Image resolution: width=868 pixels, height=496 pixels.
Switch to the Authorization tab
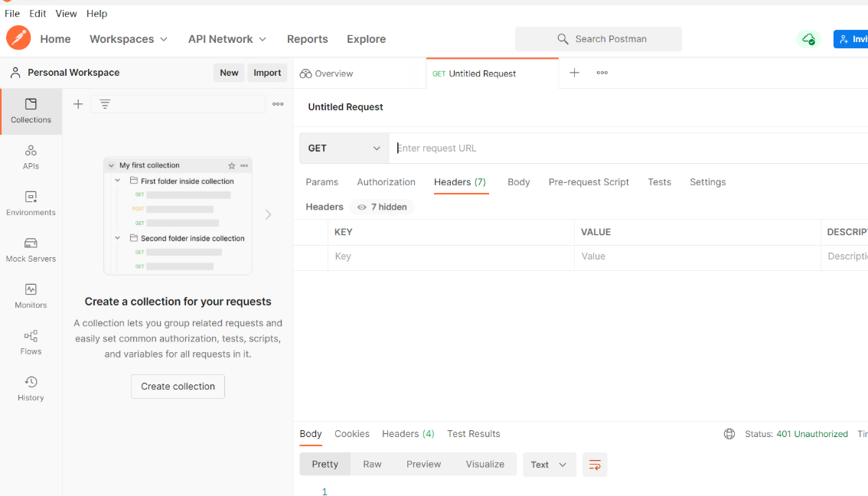(386, 182)
